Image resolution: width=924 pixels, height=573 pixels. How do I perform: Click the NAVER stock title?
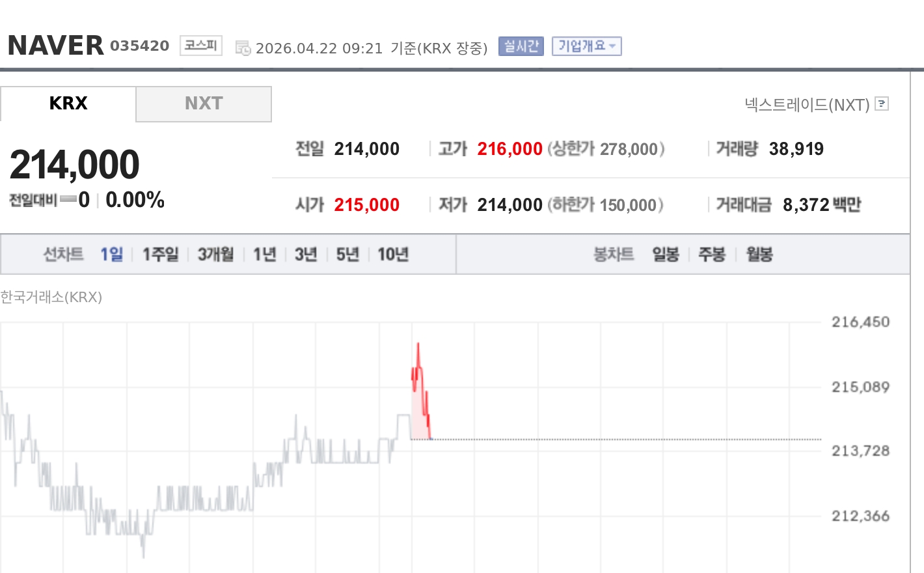(55, 44)
